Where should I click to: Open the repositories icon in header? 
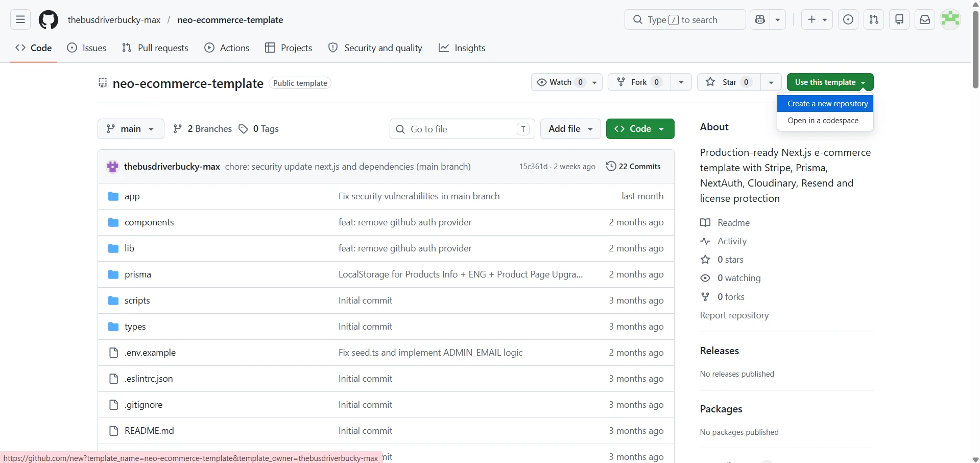click(x=899, y=20)
